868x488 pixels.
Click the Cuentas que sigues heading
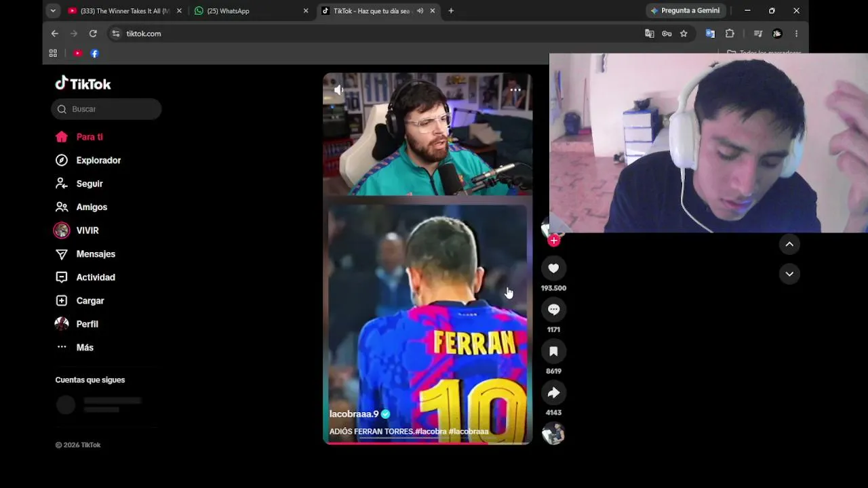click(90, 380)
